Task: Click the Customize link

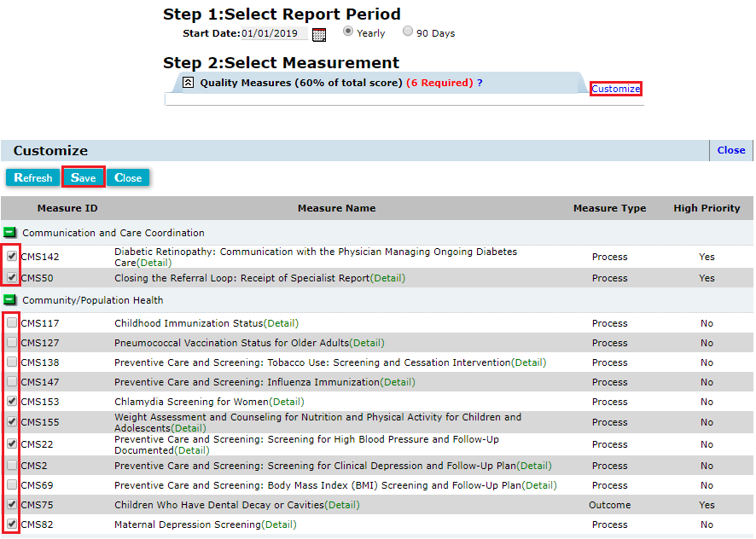Action: click(615, 89)
